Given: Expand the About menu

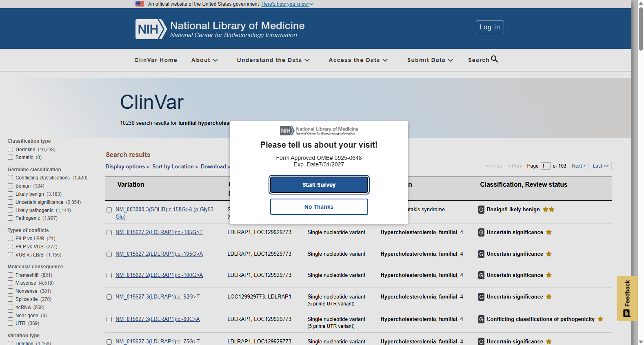Looking at the screenshot, I should point(204,60).
